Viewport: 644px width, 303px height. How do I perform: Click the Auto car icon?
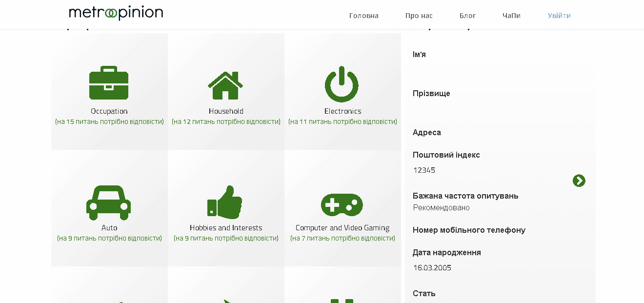[x=109, y=202]
